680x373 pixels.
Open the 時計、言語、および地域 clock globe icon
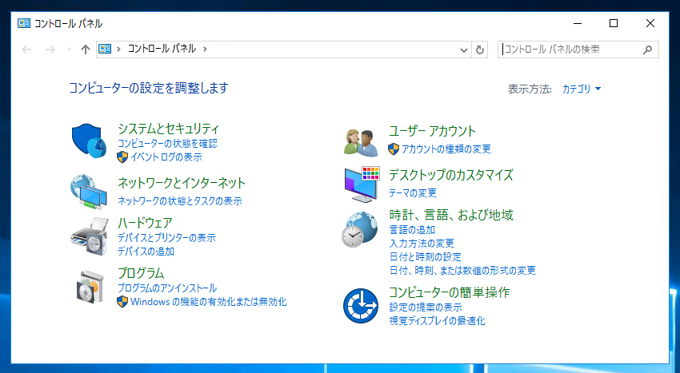[360, 229]
